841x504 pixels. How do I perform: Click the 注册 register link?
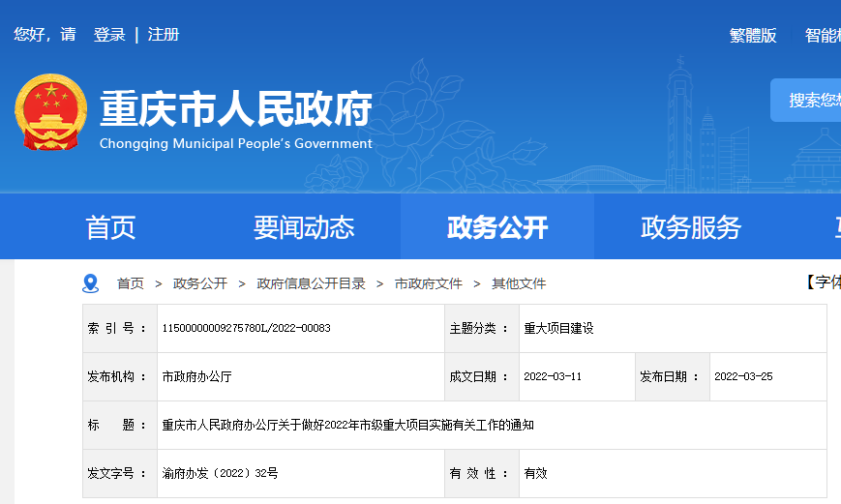coord(164,35)
